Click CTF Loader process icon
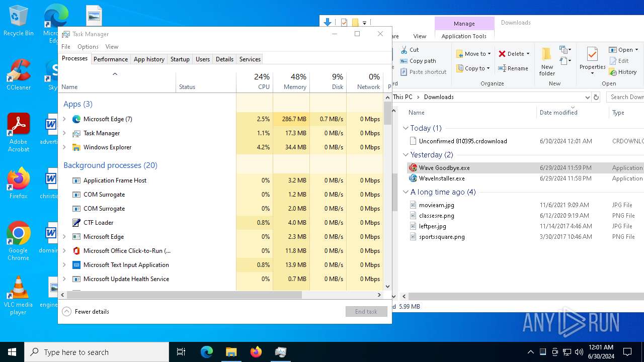 tap(76, 223)
